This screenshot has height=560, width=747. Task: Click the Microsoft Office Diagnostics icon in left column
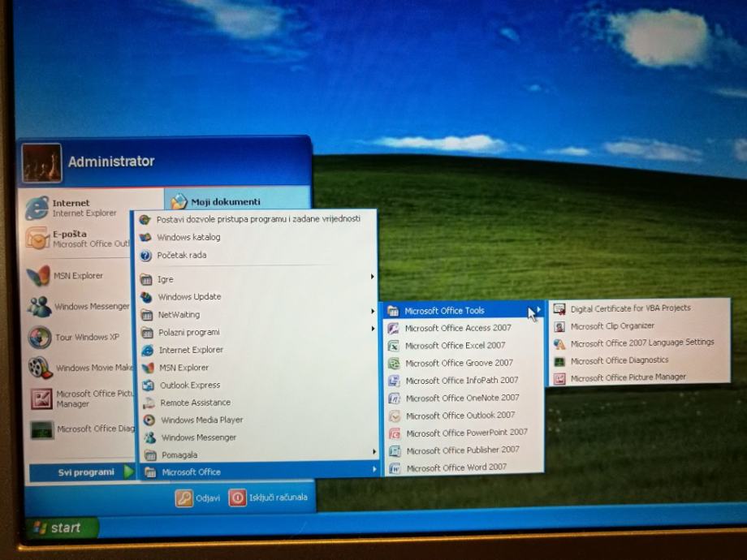click(x=42, y=429)
